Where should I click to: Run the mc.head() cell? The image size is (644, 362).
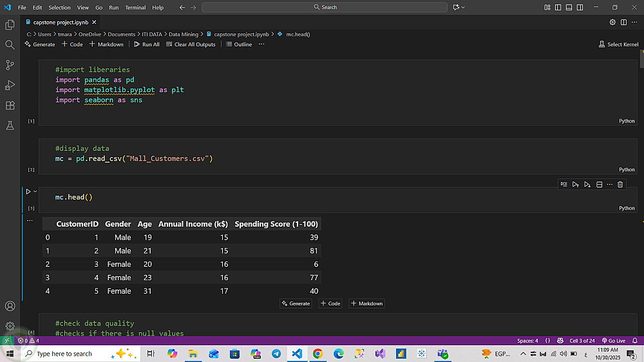[x=28, y=191]
